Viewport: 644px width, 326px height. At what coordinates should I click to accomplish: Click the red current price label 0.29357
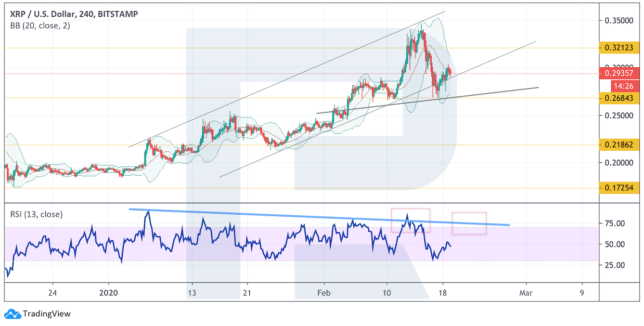(x=618, y=74)
